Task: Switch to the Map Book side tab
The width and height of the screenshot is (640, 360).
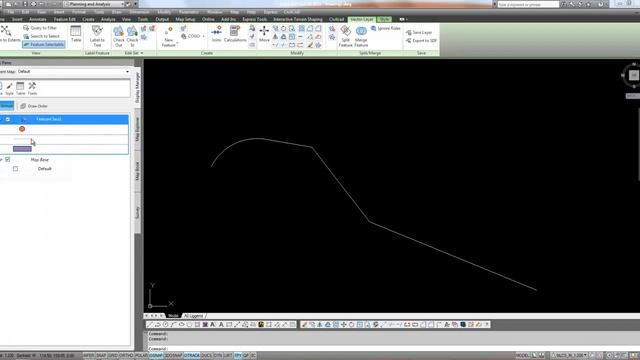Action: pyautogui.click(x=138, y=171)
